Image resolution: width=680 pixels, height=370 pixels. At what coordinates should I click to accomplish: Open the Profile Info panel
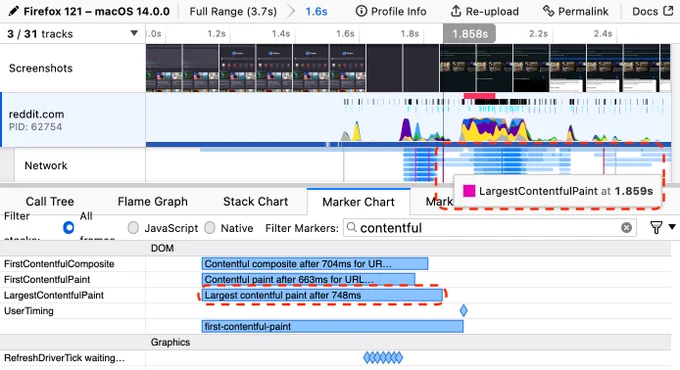[x=391, y=11]
